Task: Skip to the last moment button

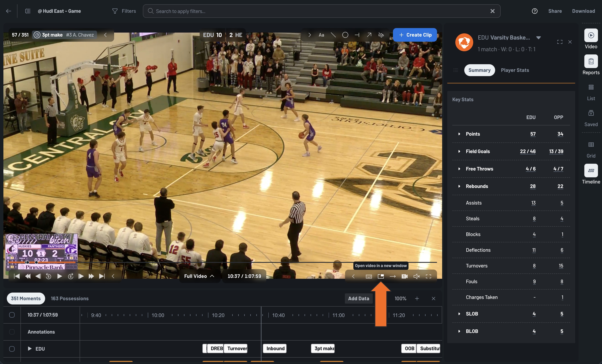Action: tap(102, 276)
